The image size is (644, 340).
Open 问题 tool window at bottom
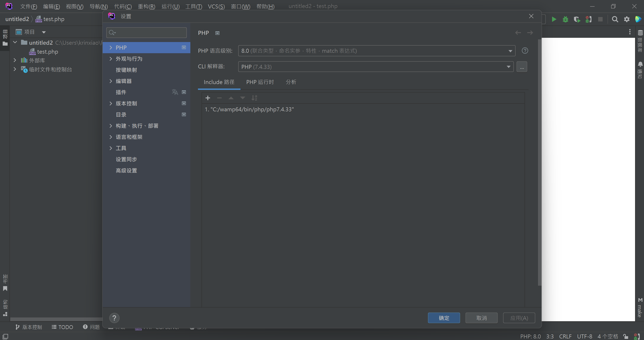[91, 327]
